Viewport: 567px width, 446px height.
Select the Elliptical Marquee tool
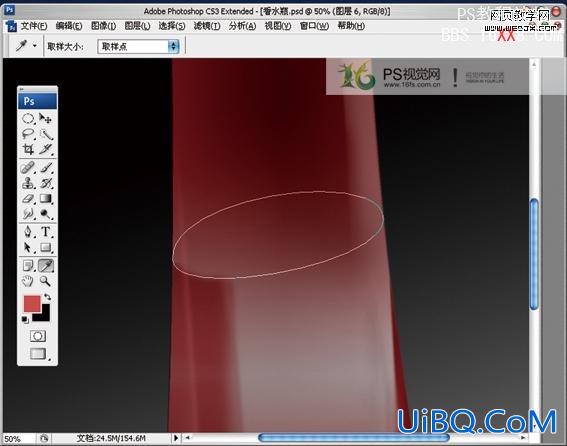[28, 118]
